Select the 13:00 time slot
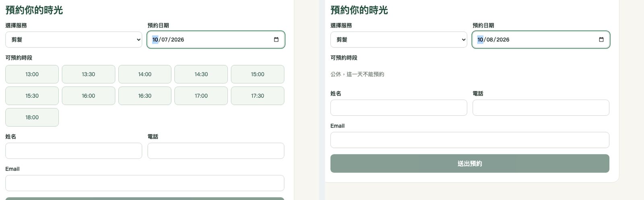This screenshot has height=200, width=644. [x=32, y=74]
